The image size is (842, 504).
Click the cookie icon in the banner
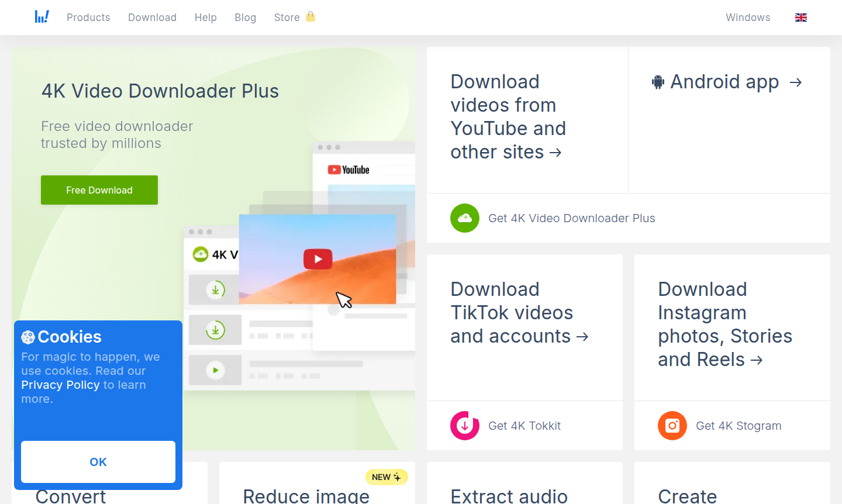(28, 337)
